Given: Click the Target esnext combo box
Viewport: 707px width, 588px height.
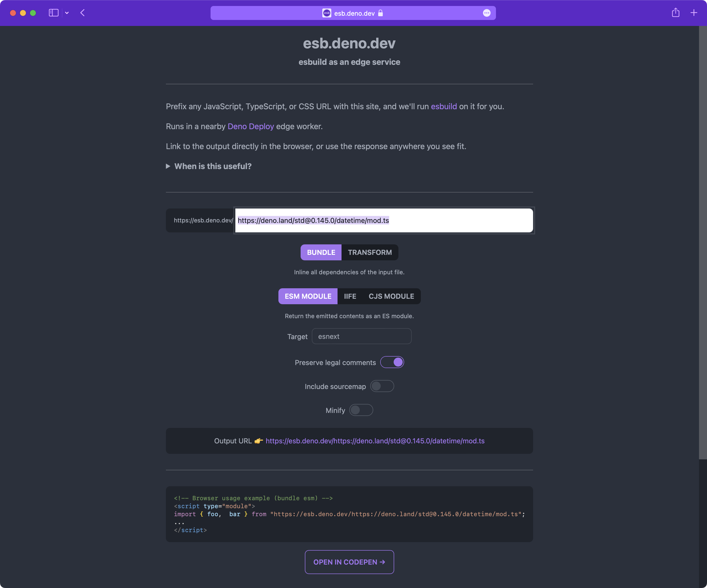Looking at the screenshot, I should 361,336.
